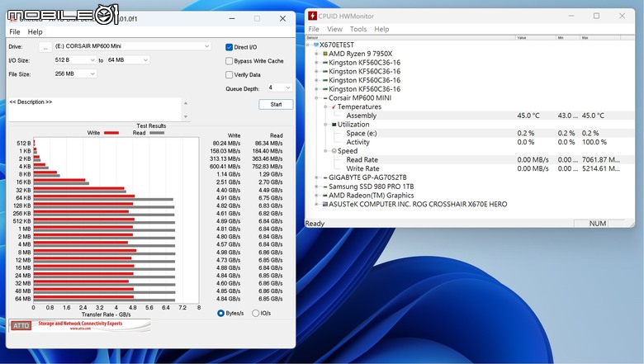
Task: Open the Tools menu in HWMonitor
Action: pos(358,29)
